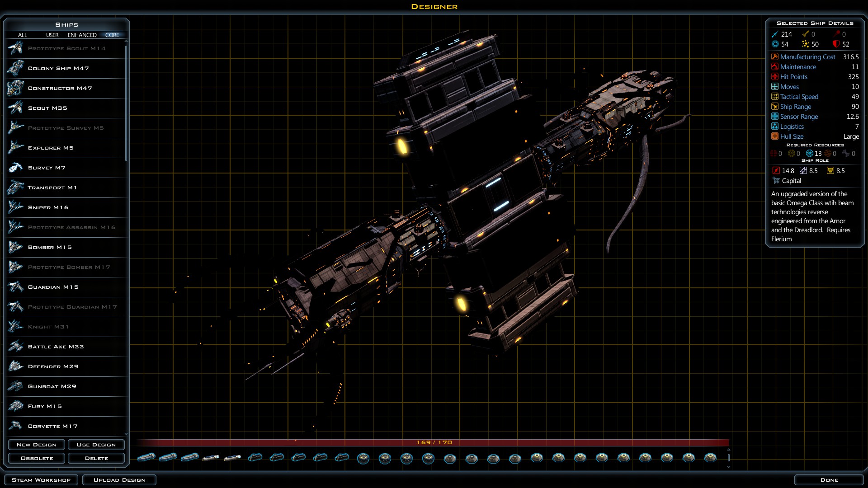Select Guardian M15 in the ships list
Screen dimensions: 868x488
66,287
